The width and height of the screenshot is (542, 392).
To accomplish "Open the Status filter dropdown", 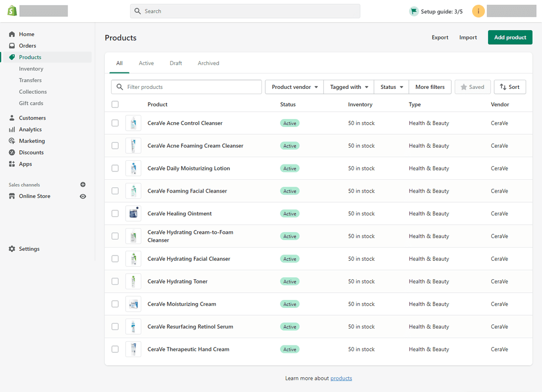I will tap(391, 87).
